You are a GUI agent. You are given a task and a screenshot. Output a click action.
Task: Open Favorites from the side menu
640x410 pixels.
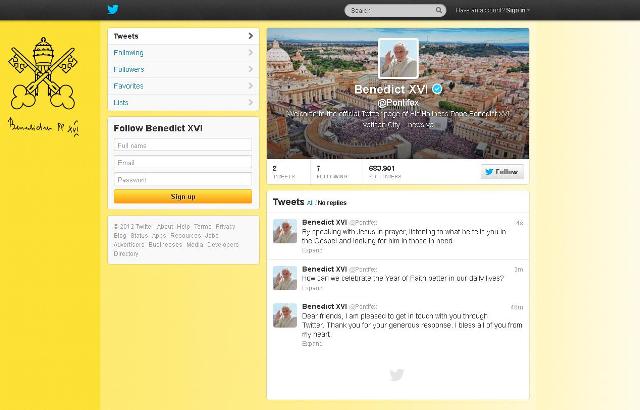[183, 86]
